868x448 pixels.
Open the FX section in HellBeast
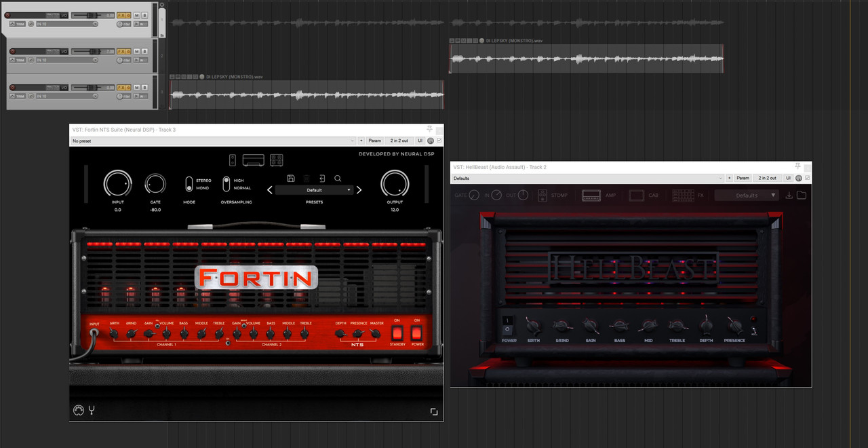point(689,195)
